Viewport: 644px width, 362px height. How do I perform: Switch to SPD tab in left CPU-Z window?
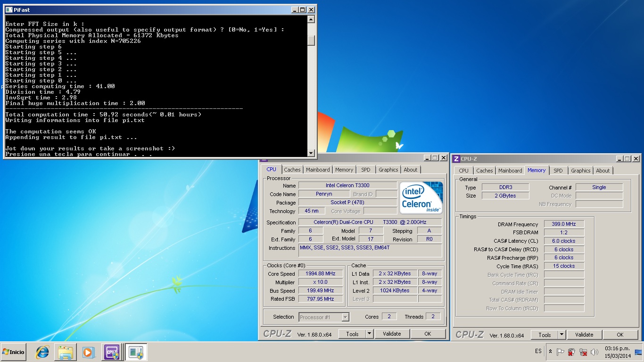[x=366, y=170]
